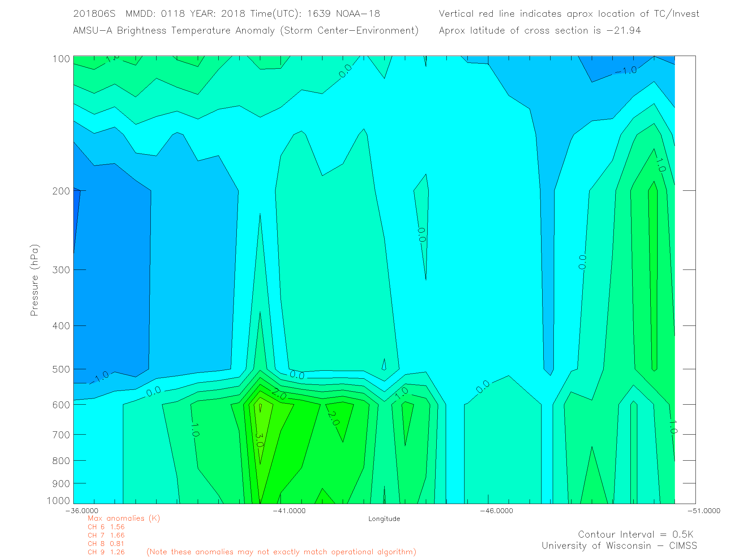732x560 pixels.
Task: Click the Contour Interval = 0.5K text
Action: click(635, 534)
